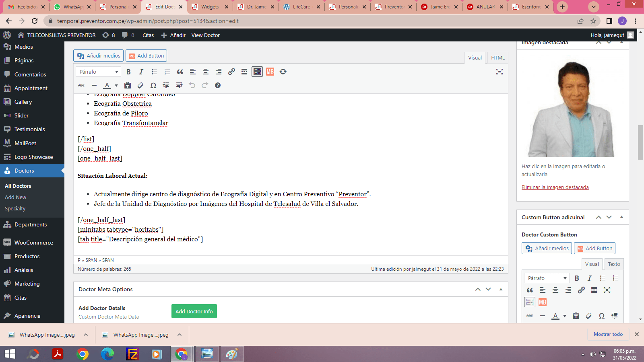Open text color dropdown arrow in main editor
Viewport: 644px width, 362px height.
coord(116,85)
